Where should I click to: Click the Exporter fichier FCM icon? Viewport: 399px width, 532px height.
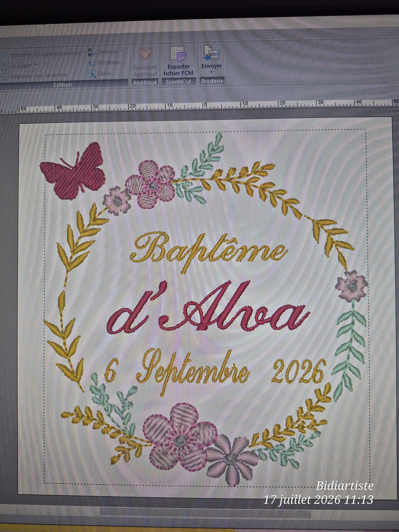pyautogui.click(x=178, y=54)
